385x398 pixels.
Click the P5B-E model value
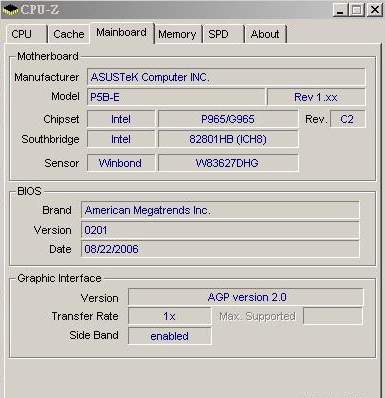pyautogui.click(x=176, y=97)
